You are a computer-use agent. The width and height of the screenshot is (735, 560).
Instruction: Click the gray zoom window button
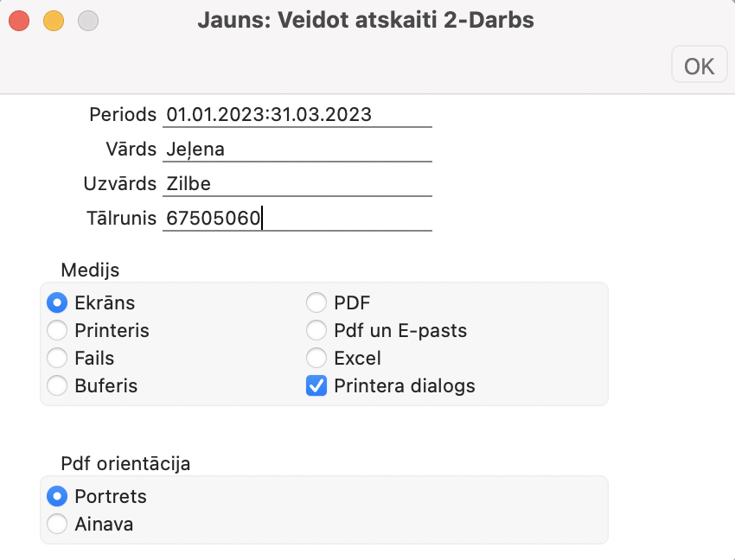[88, 19]
